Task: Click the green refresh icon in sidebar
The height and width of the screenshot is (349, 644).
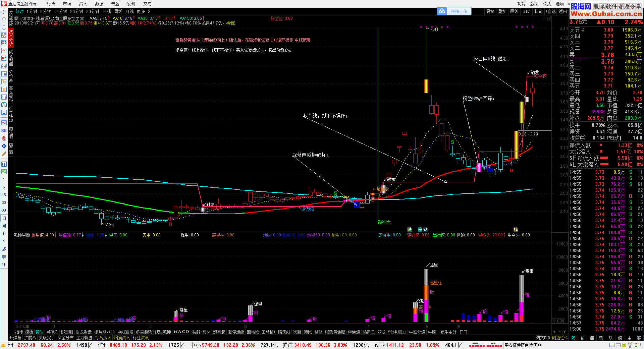Action: [x=4, y=172]
